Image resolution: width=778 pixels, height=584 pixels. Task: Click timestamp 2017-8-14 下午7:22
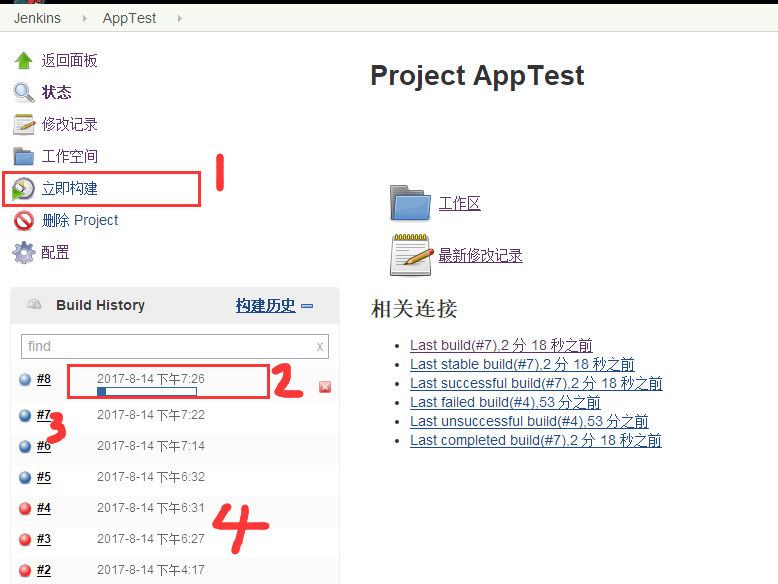[151, 415]
